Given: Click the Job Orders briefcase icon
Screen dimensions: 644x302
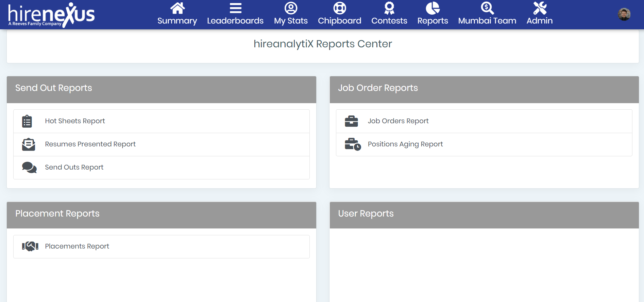Looking at the screenshot, I should tap(351, 121).
